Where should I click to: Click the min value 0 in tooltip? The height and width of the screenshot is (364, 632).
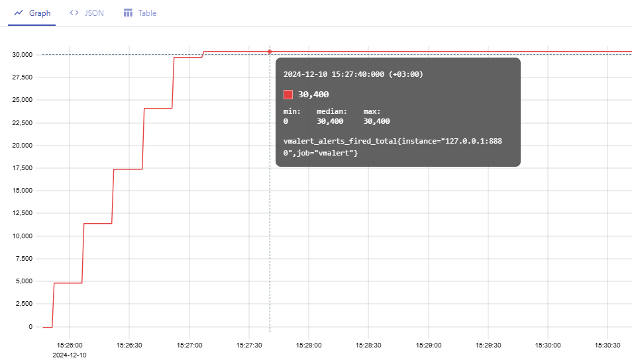click(286, 121)
